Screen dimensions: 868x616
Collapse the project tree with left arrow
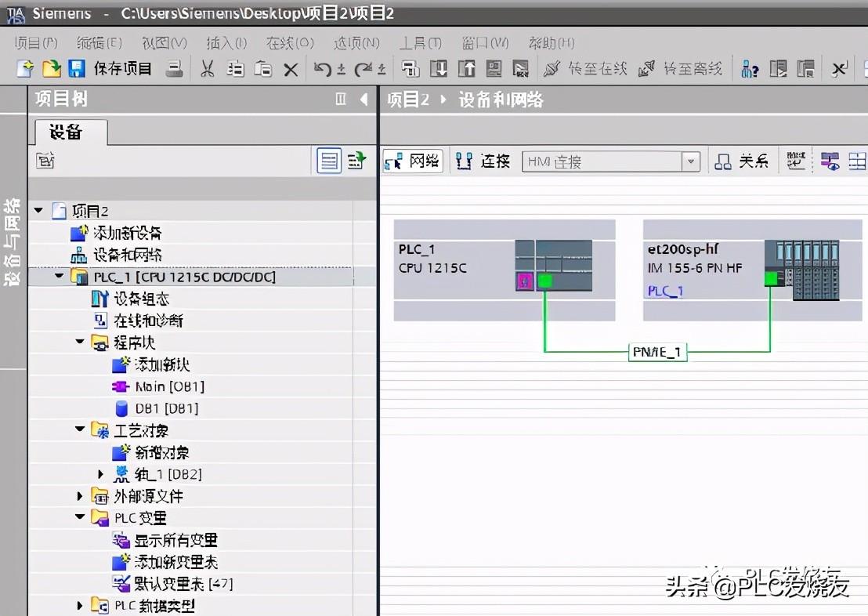click(x=363, y=100)
